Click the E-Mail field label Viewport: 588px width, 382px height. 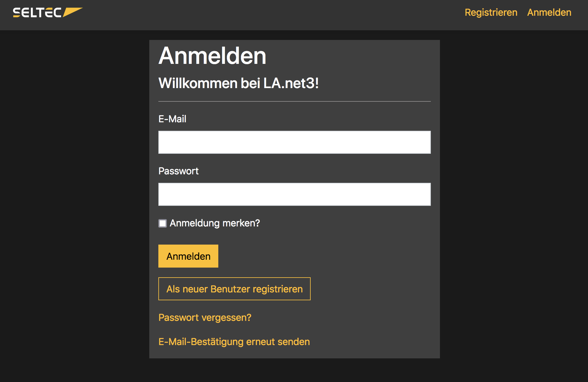click(172, 119)
